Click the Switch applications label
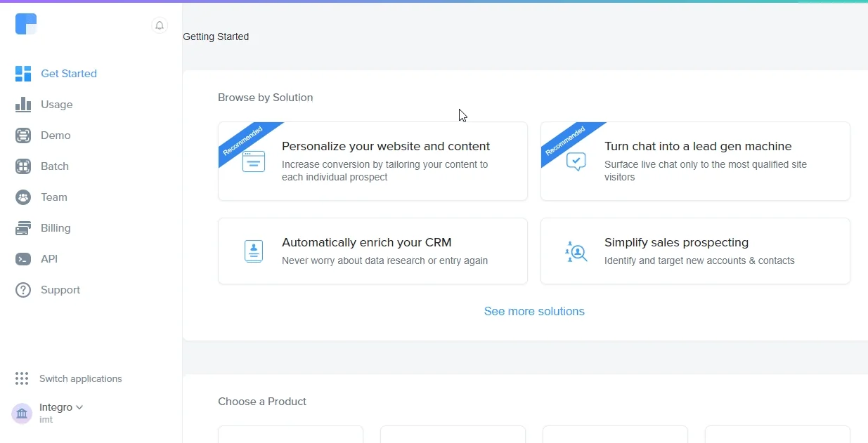 81,378
